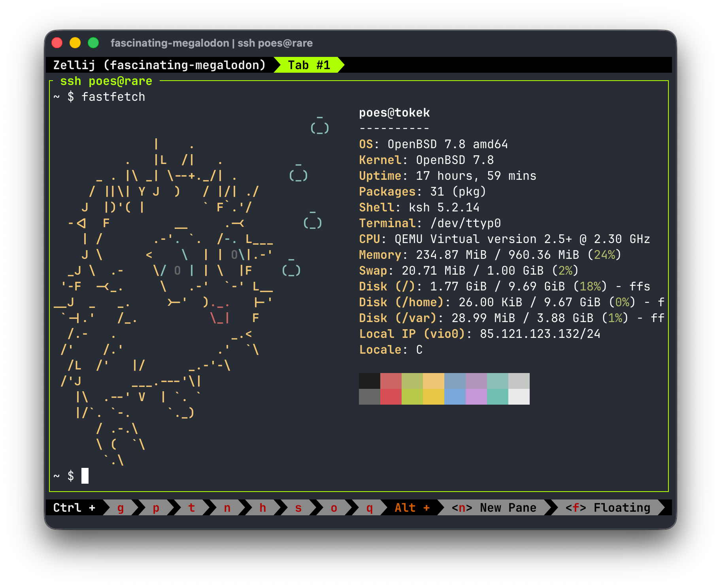Click the bright red color block

pyautogui.click(x=391, y=397)
